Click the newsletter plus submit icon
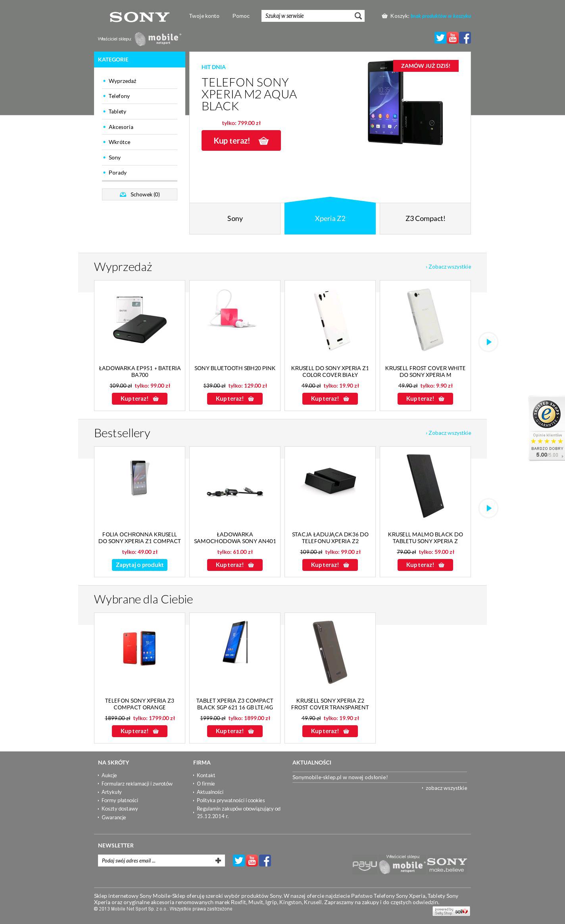This screenshot has height=924, width=565. click(218, 861)
